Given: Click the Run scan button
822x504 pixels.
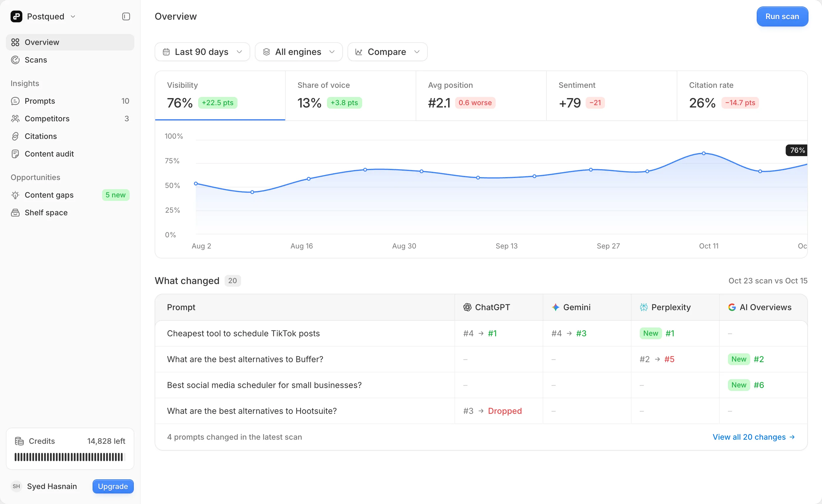Looking at the screenshot, I should coord(782,17).
